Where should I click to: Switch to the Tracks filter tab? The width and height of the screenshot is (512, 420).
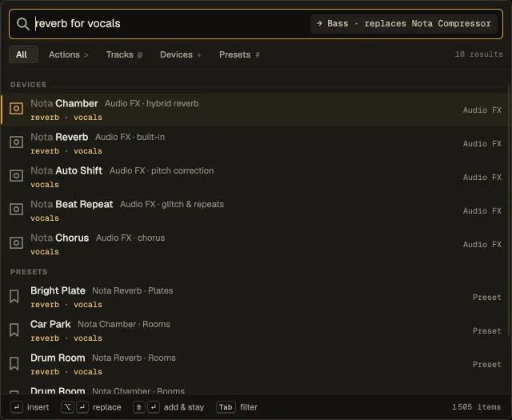125,54
